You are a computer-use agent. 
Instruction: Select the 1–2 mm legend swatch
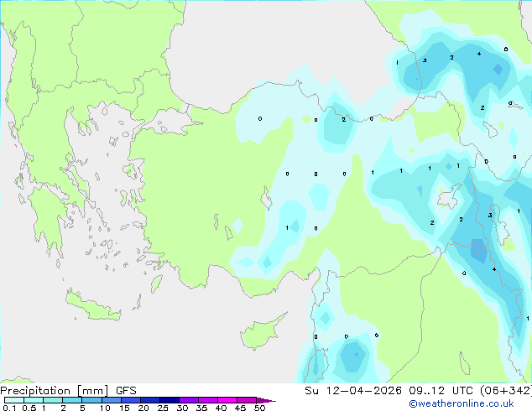[x=53, y=400]
